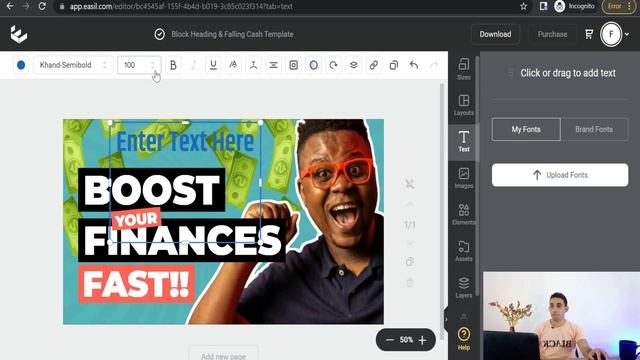Image resolution: width=640 pixels, height=360 pixels.
Task: Zoom out with the minus button
Action: [x=390, y=340]
